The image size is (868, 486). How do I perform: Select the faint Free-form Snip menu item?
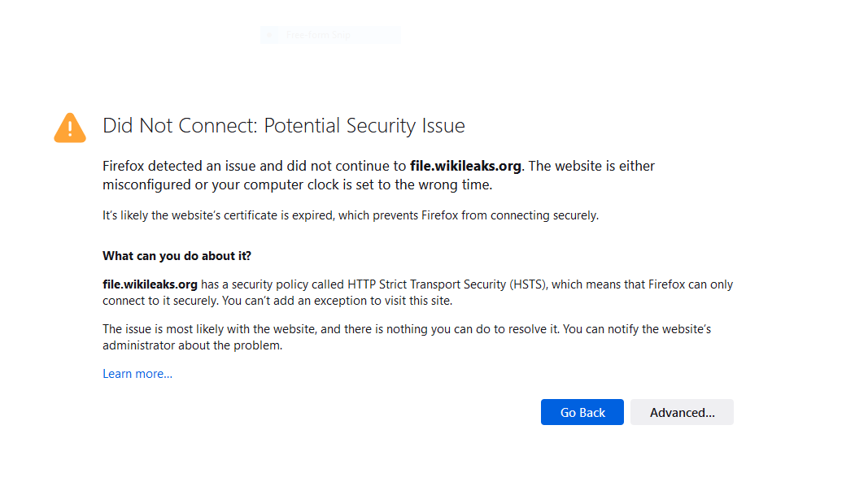(x=316, y=35)
